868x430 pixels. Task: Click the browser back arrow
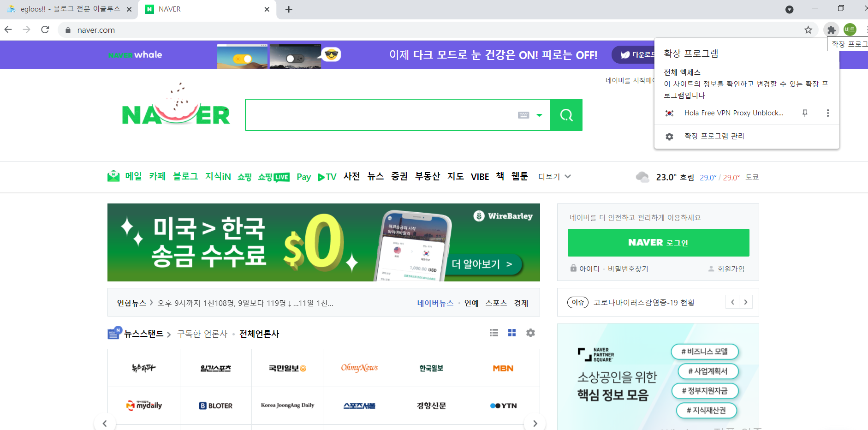(x=8, y=30)
